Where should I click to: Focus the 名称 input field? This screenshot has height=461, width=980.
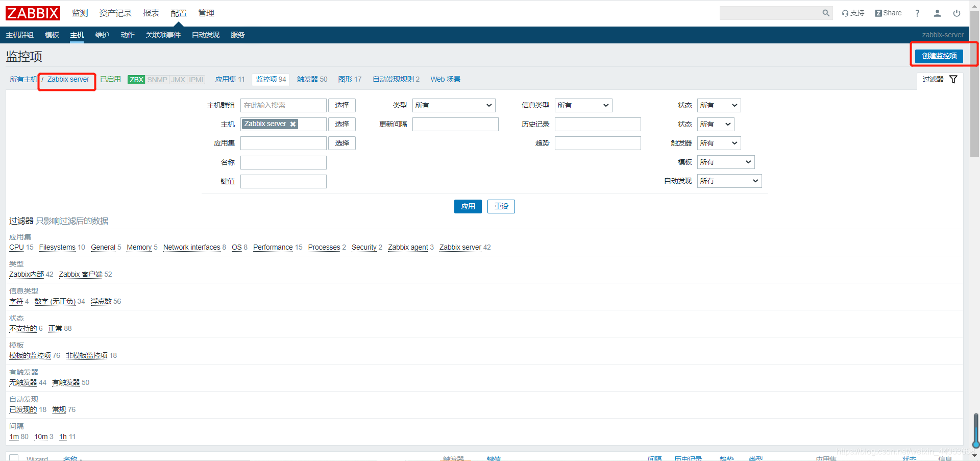coord(283,163)
